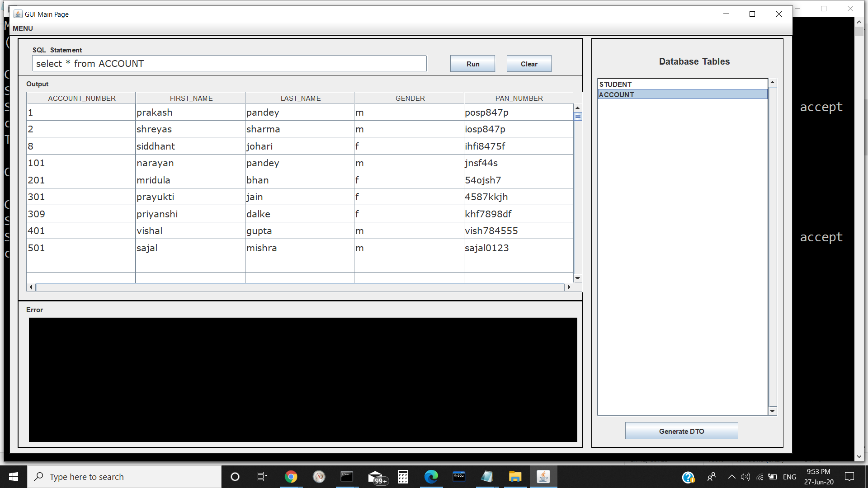The image size is (868, 488).
Task: Clear the SQL statement
Action: click(528, 63)
